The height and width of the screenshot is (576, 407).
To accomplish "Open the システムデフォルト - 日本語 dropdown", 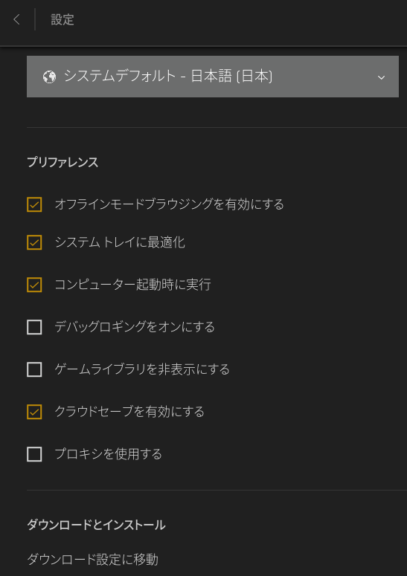I will (213, 76).
